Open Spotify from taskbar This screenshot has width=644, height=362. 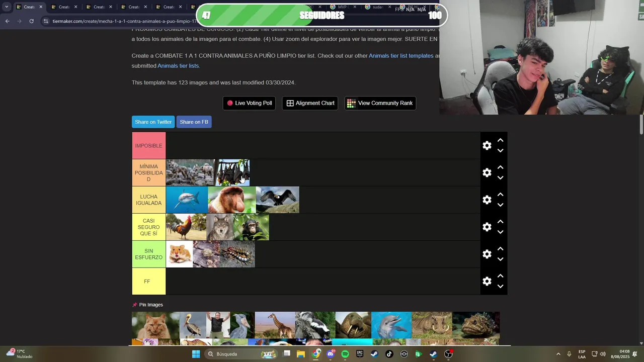pyautogui.click(x=345, y=354)
